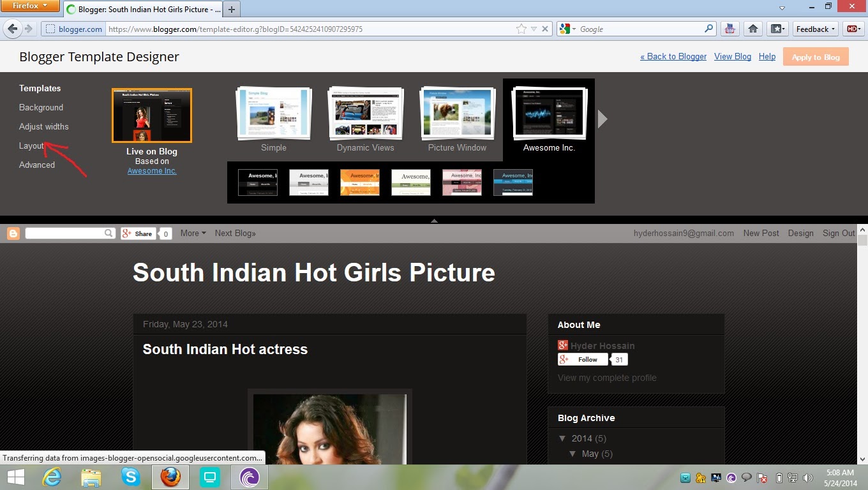868x490 pixels.
Task: Open Skype from taskbar
Action: pos(131,477)
